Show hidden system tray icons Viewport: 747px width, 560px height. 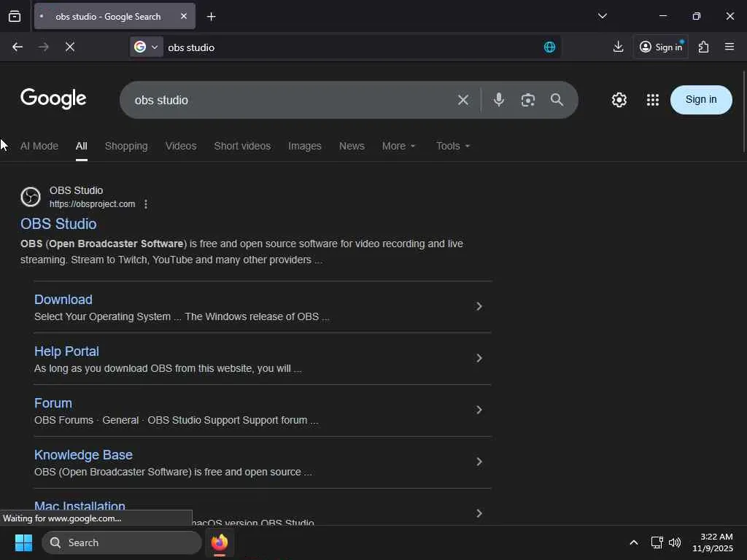(x=634, y=542)
